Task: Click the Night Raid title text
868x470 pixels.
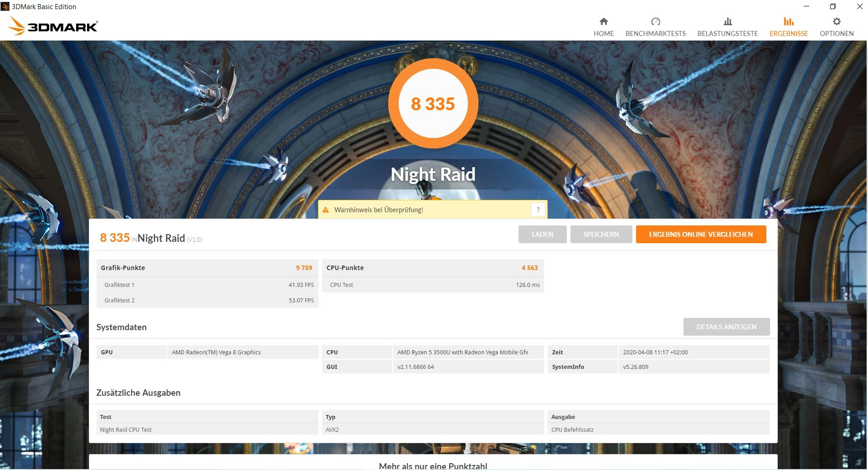Action: tap(433, 174)
